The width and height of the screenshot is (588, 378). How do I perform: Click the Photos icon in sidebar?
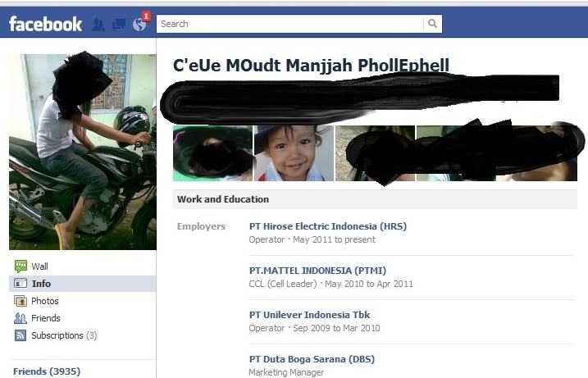21,301
